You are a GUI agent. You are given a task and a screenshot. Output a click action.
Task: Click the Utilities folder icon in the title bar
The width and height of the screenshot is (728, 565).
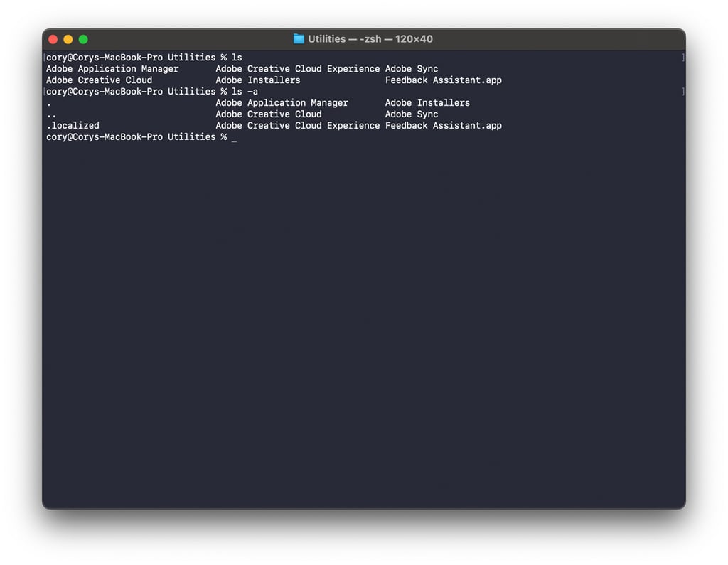coord(298,39)
